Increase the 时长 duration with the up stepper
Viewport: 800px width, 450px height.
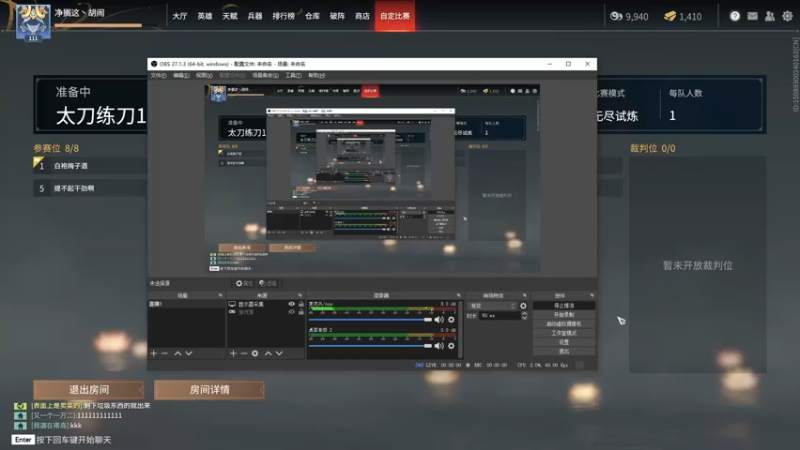tap(524, 314)
